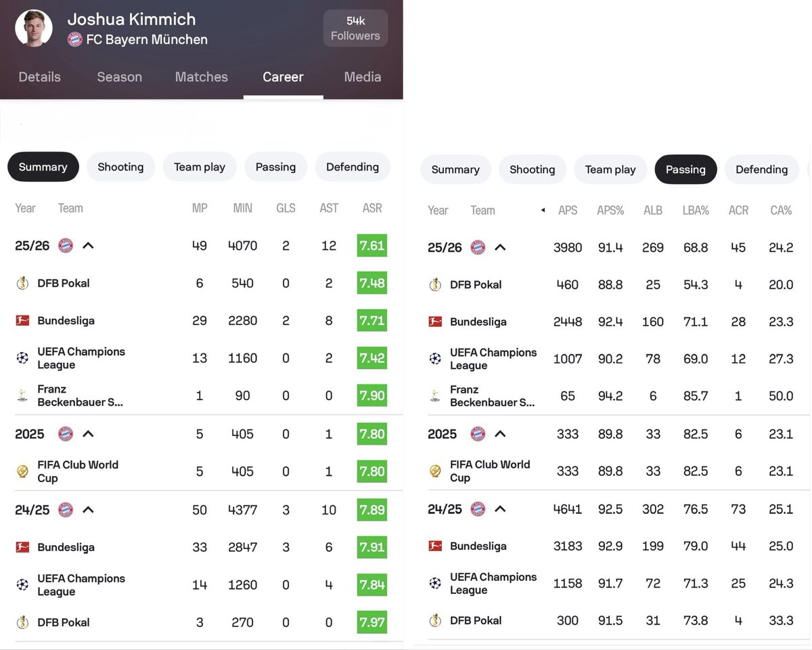
Task: Collapse the 25/26 season in right panel
Action: [500, 247]
